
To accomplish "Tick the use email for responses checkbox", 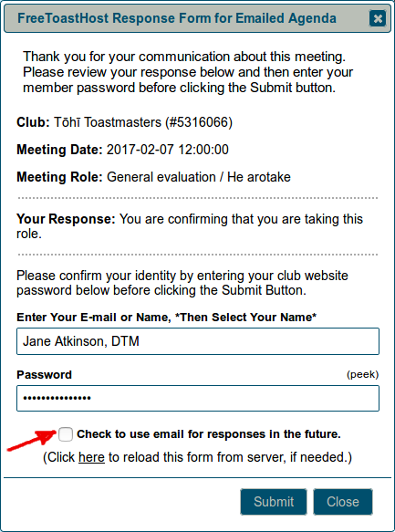I will point(66,434).
